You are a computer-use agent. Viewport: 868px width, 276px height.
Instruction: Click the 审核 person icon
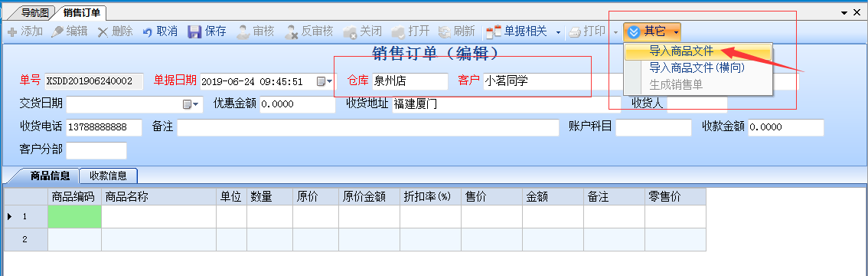pyautogui.click(x=243, y=31)
